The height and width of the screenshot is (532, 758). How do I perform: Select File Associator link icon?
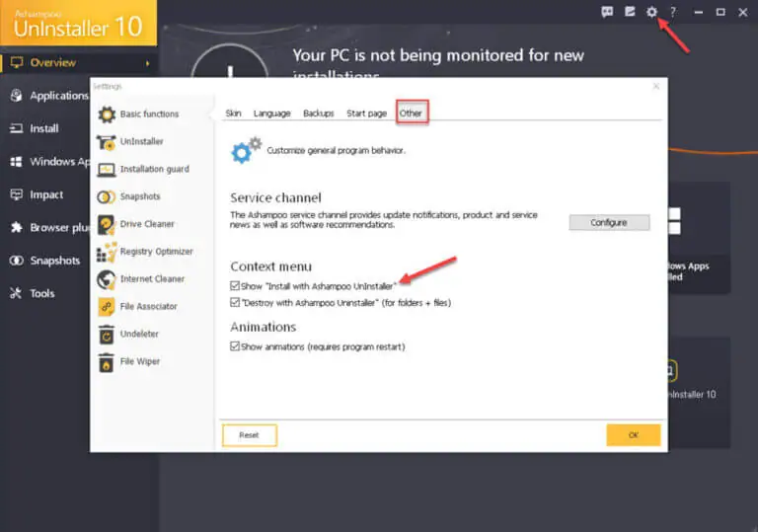tap(107, 307)
